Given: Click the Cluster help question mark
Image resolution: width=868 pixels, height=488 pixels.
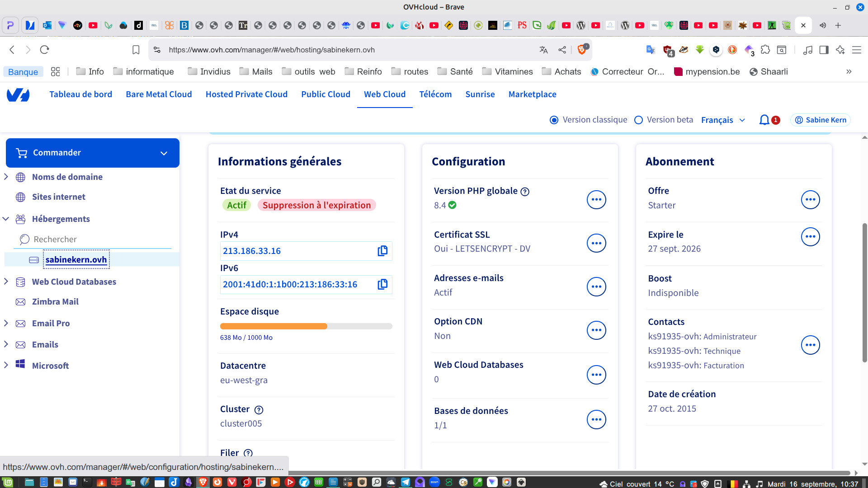Looking at the screenshot, I should (259, 410).
